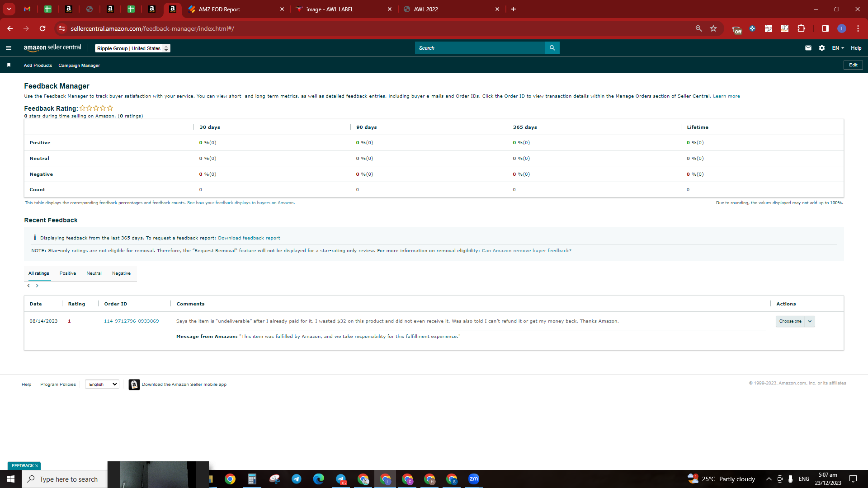This screenshot has height=488, width=868.
Task: Open Microsoft Edge from the taskbar
Action: click(x=319, y=479)
